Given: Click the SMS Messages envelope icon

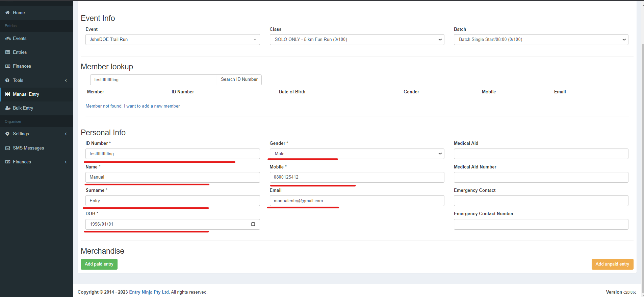Looking at the screenshot, I should 8,148.
